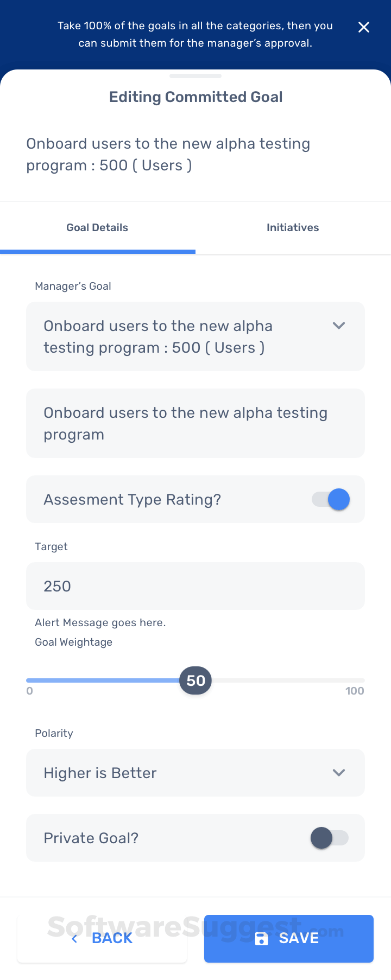Click the Goal Weightage slider handle at 50

pyautogui.click(x=195, y=680)
